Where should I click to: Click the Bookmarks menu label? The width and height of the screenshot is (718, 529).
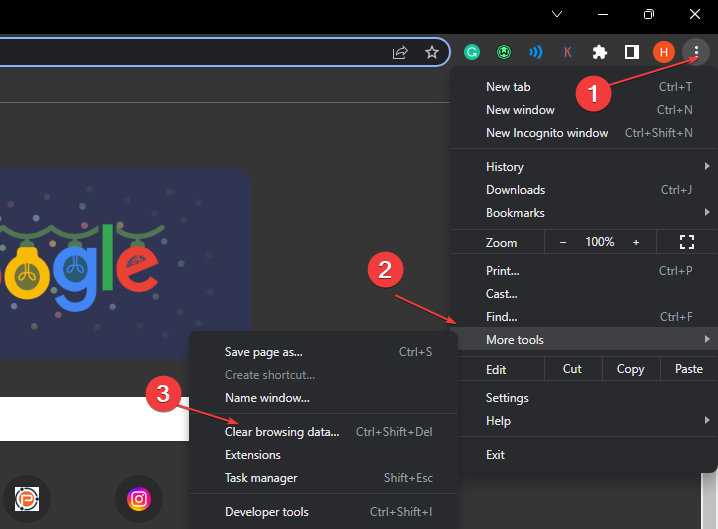tap(515, 213)
